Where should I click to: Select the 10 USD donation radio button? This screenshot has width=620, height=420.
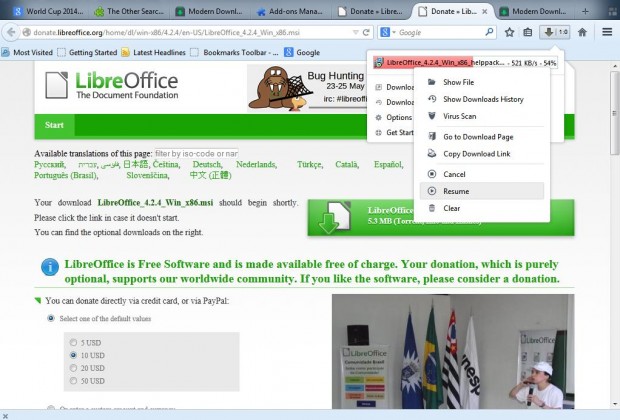point(73,355)
